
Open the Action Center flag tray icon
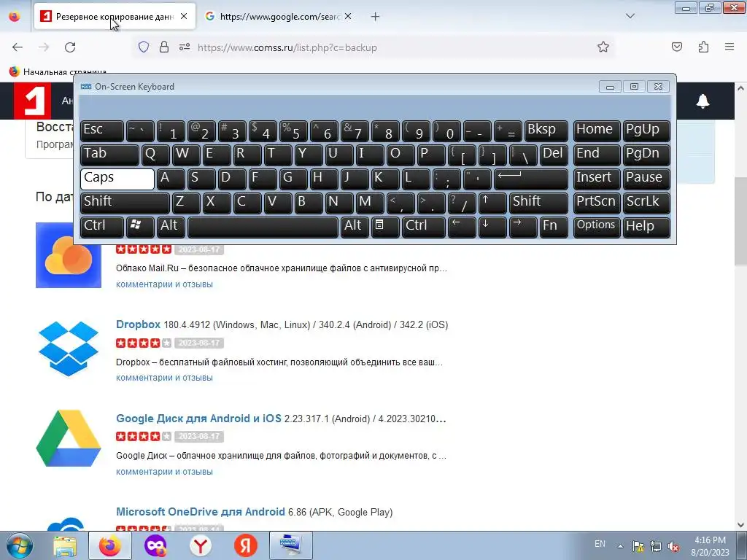(x=638, y=546)
